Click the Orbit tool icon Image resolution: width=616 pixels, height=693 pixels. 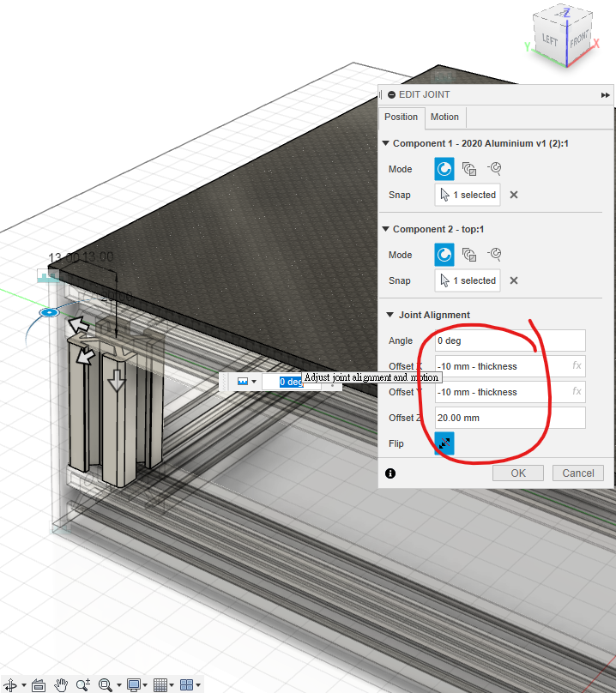tap(12, 684)
